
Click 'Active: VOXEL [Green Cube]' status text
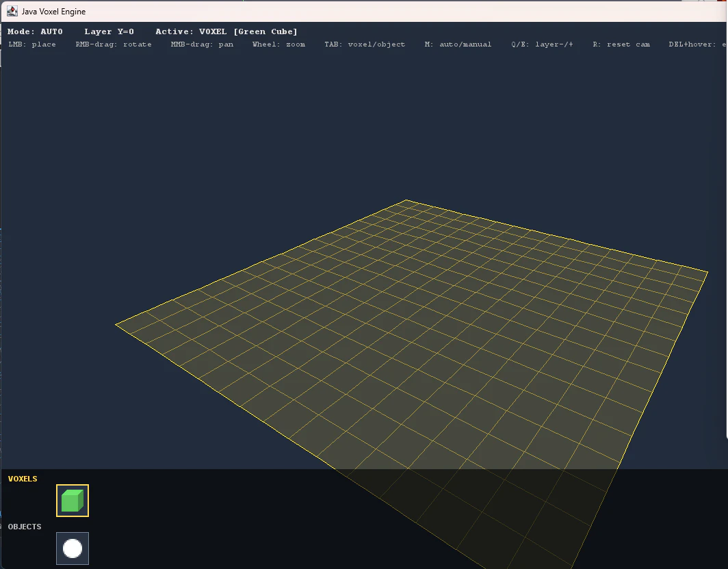pos(226,31)
